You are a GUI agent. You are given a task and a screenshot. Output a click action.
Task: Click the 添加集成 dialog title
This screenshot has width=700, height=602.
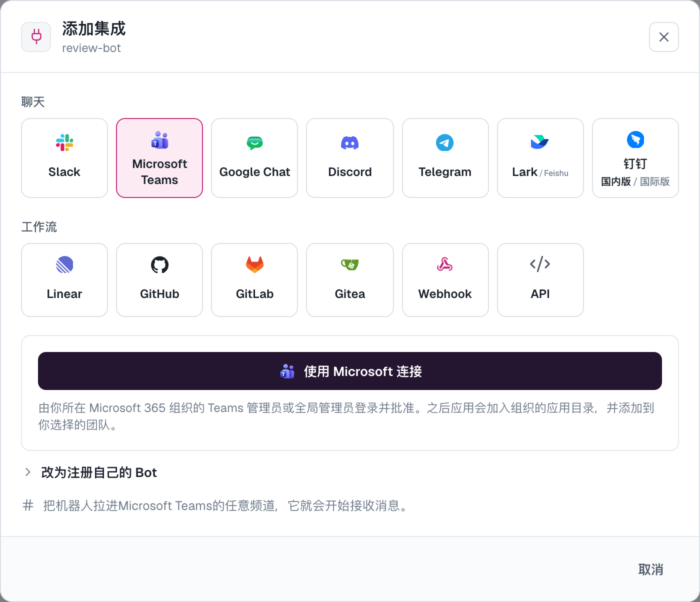(x=94, y=28)
